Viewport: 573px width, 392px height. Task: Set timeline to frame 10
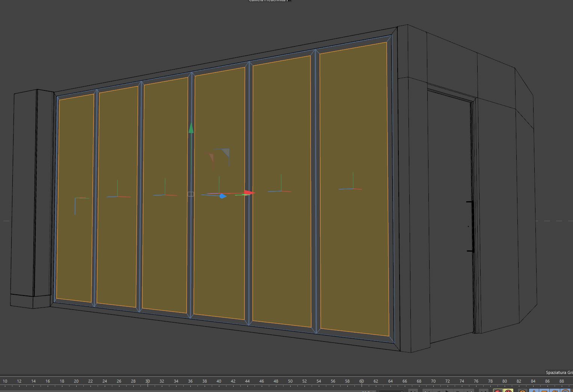(x=5, y=381)
